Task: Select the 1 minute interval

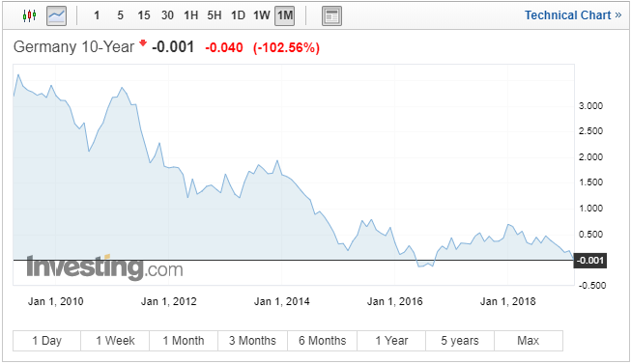Action: click(x=97, y=15)
